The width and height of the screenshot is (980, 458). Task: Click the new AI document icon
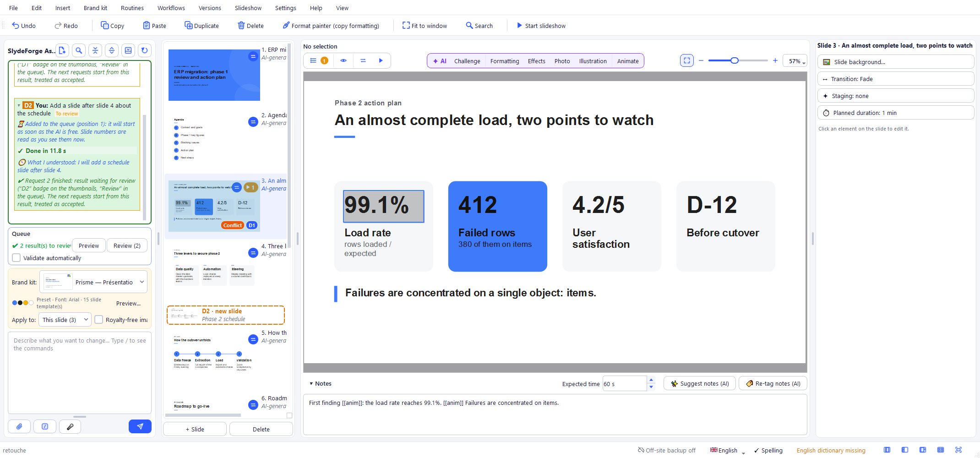pyautogui.click(x=62, y=50)
